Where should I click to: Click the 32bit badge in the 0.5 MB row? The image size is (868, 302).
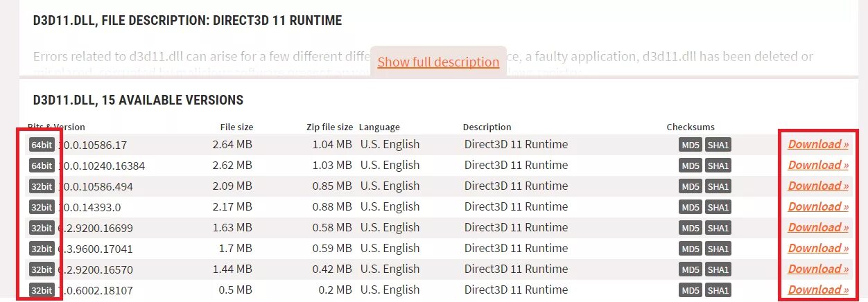[x=42, y=290]
